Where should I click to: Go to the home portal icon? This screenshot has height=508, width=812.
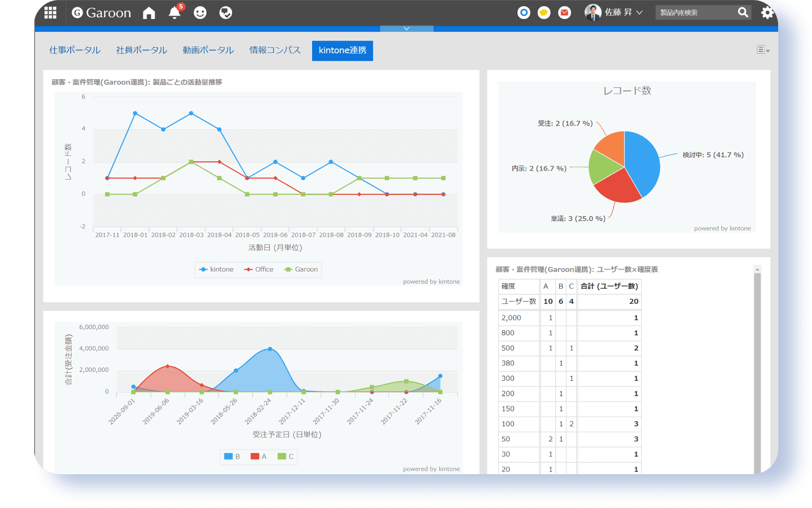(149, 13)
